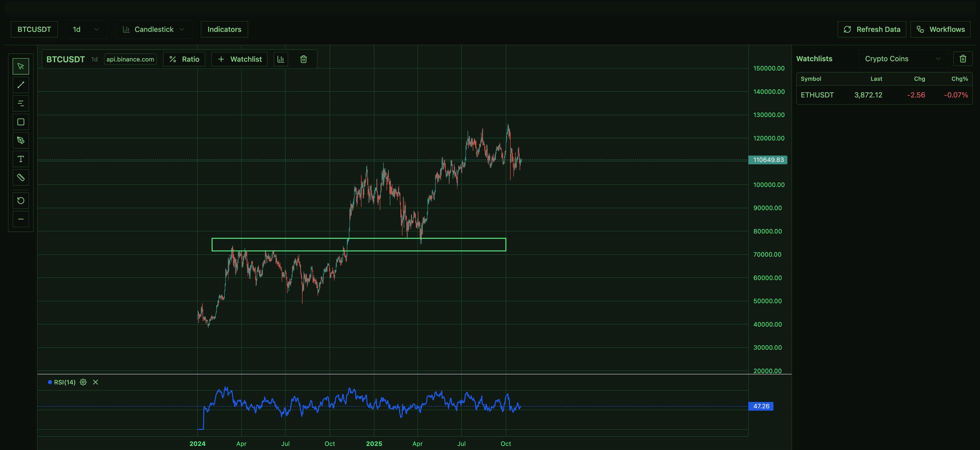Open the Indicators menu
This screenshot has height=450, width=980.
224,29
